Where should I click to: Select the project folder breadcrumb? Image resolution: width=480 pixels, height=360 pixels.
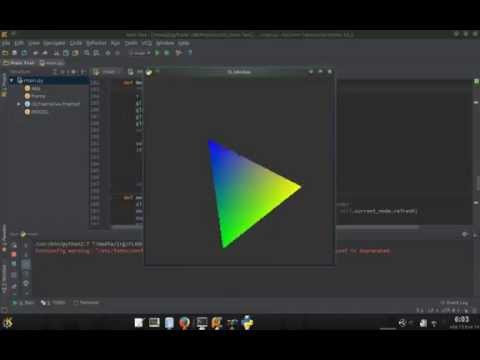click(19, 63)
